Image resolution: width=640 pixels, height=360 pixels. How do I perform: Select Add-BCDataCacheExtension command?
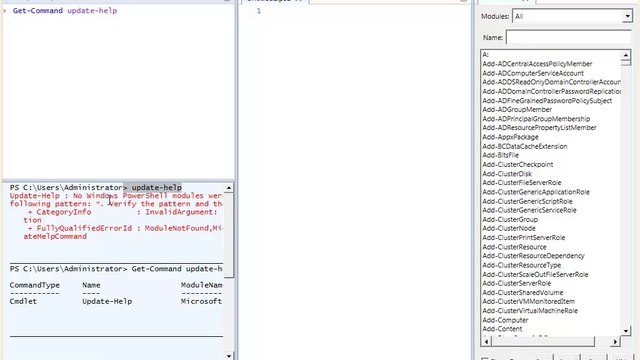(525, 146)
